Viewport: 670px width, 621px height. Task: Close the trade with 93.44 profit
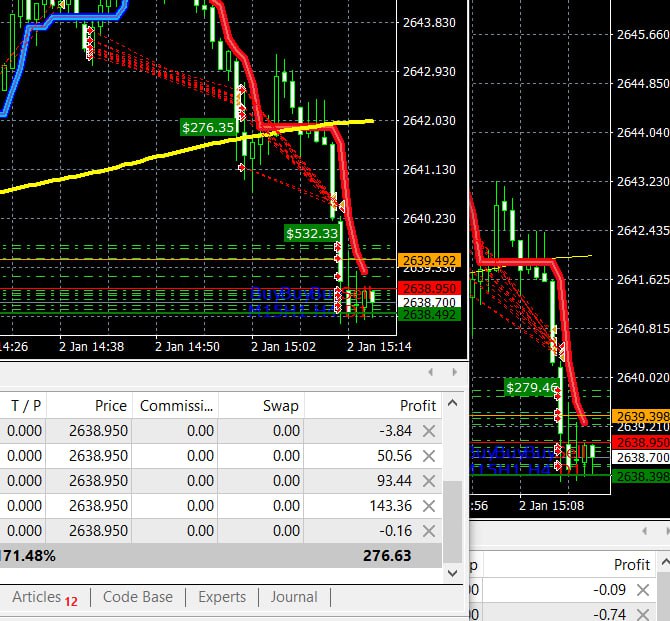[x=429, y=481]
